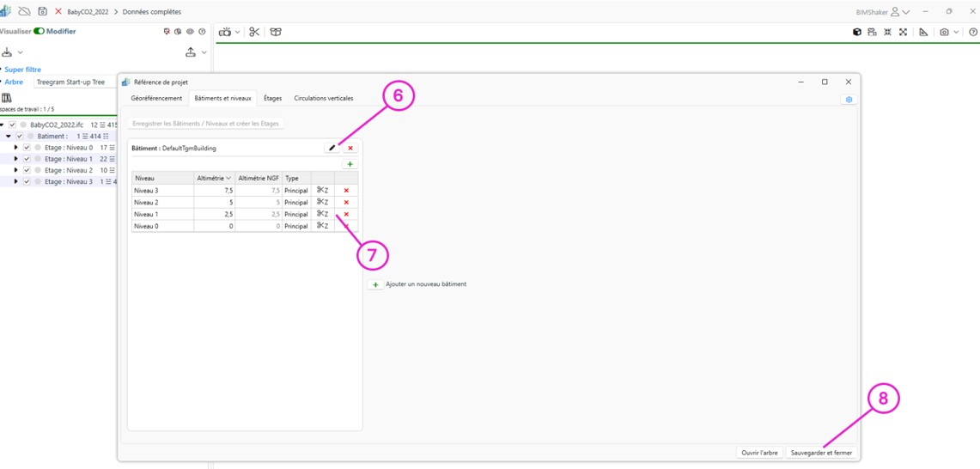Open the camera snapshot dropdown arrow
The height and width of the screenshot is (469, 980).
tap(956, 32)
